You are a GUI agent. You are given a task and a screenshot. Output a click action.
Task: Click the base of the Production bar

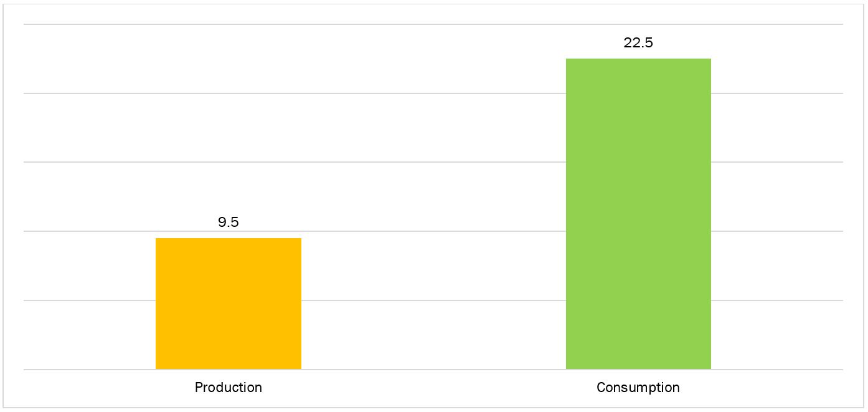click(228, 367)
